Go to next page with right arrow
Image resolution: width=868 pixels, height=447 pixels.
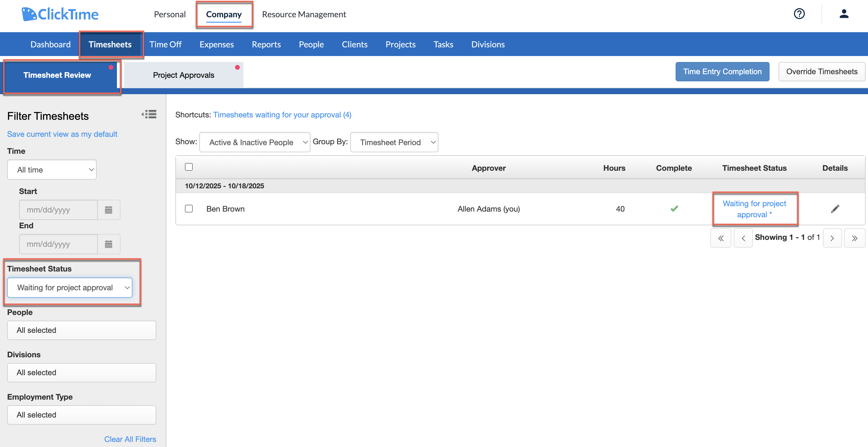(832, 238)
